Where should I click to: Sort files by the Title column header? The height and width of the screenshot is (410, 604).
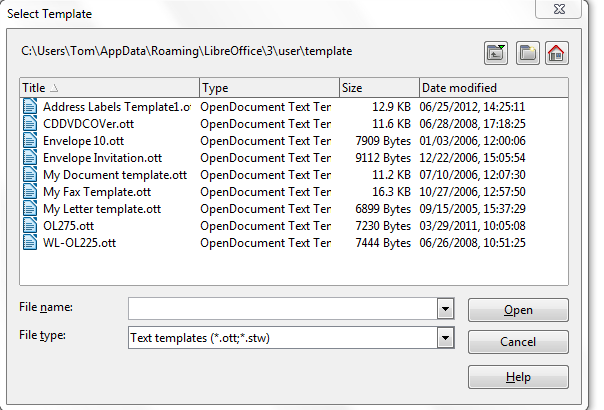[108, 87]
